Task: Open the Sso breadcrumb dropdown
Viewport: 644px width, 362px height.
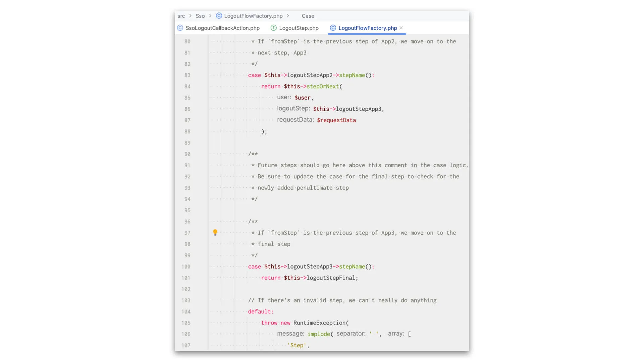Action: coord(200,16)
